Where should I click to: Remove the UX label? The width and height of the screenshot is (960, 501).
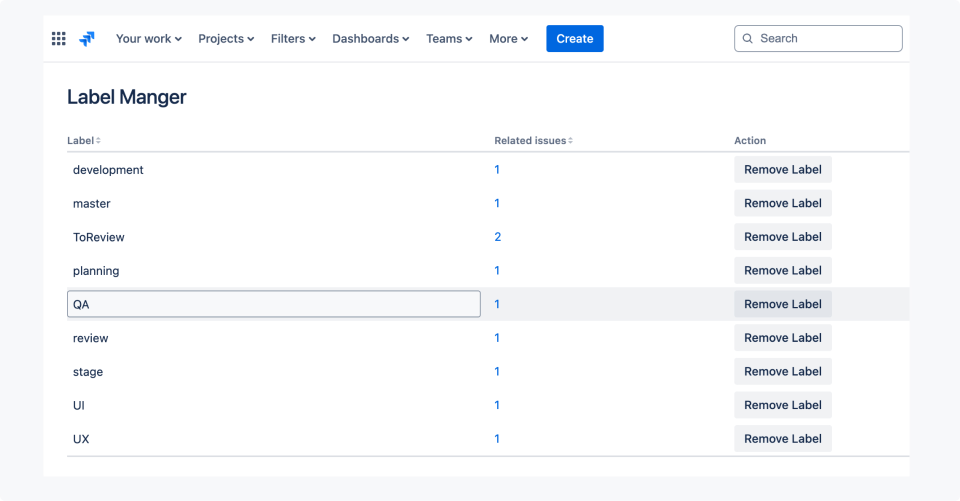tap(782, 439)
